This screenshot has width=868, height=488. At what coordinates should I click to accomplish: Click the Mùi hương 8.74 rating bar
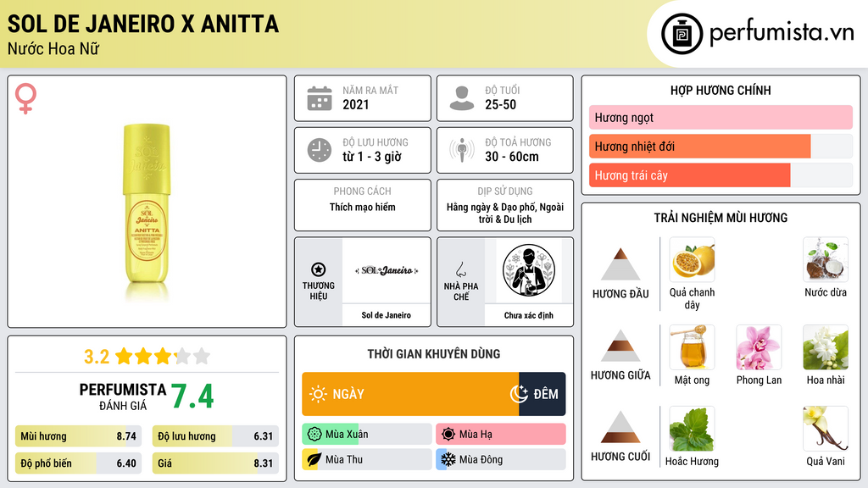click(x=78, y=436)
